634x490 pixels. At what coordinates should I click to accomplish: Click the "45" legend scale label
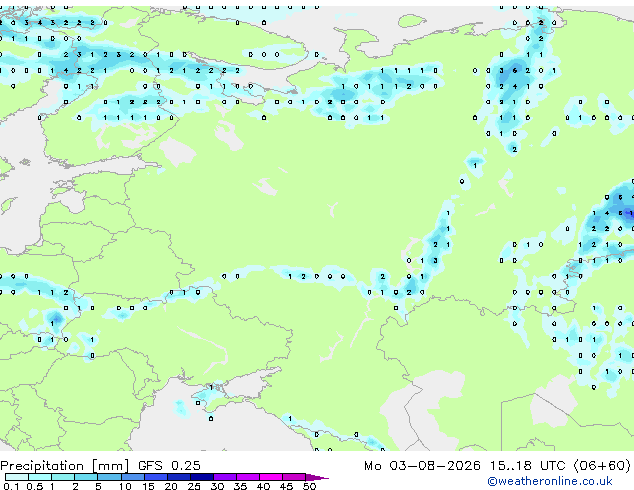(286, 486)
